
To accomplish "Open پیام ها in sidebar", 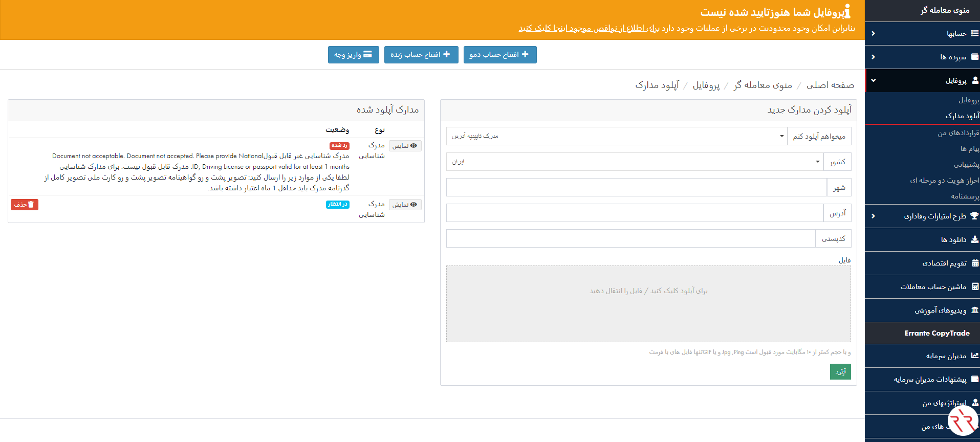I will 969,148.
